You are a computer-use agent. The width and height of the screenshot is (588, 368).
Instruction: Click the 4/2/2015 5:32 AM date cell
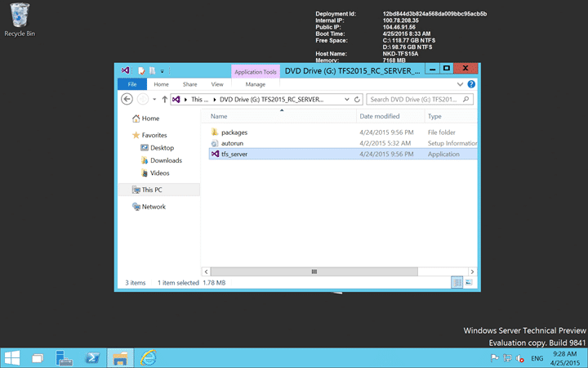[x=385, y=143]
